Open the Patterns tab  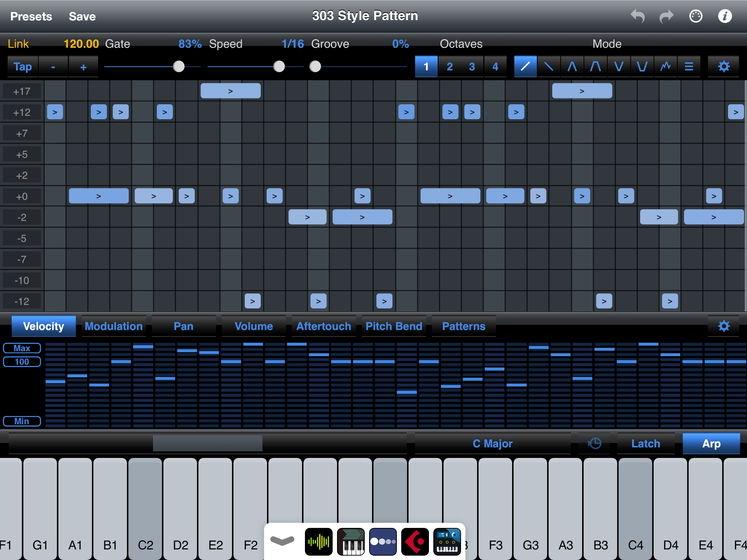coord(464,326)
